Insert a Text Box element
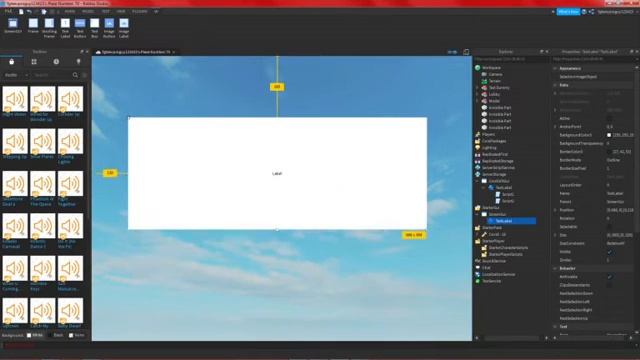 (94, 28)
